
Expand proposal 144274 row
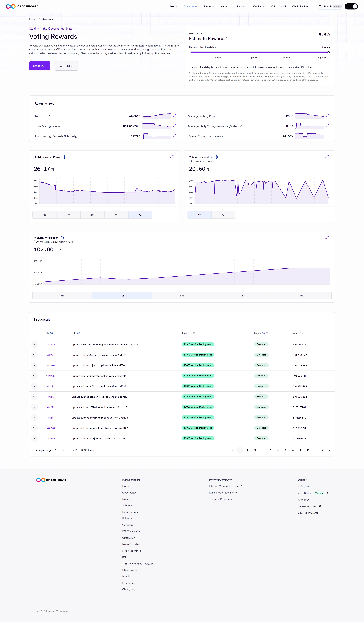[x=34, y=386]
